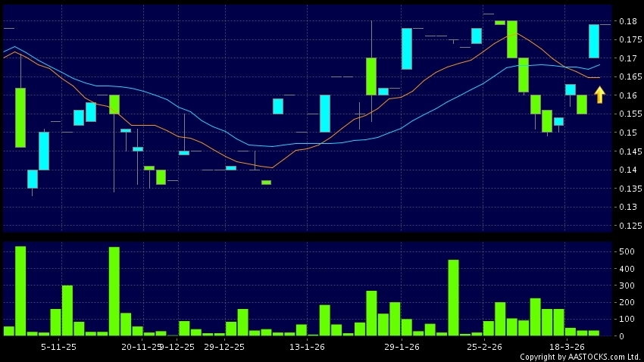Viewport: 644px width, 362px height.
Task: Click the last volume bar on the right
Action: [x=594, y=332]
